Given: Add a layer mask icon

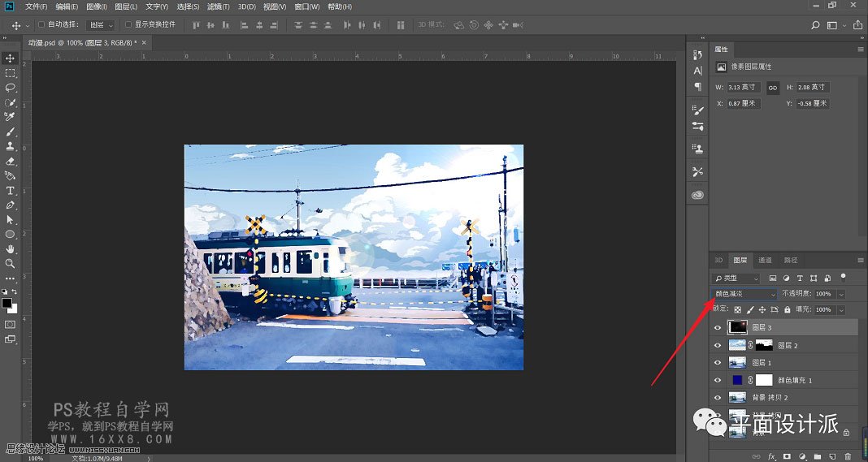Looking at the screenshot, I should click(x=787, y=456).
